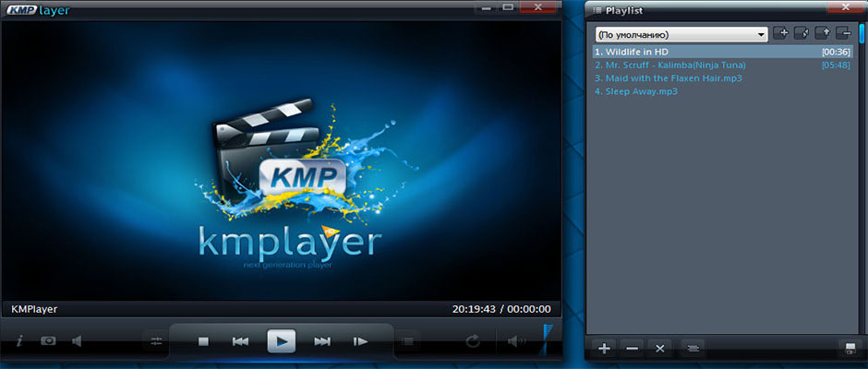Click the rename playlist album pencil icon
This screenshot has width=868, height=369.
802,33
